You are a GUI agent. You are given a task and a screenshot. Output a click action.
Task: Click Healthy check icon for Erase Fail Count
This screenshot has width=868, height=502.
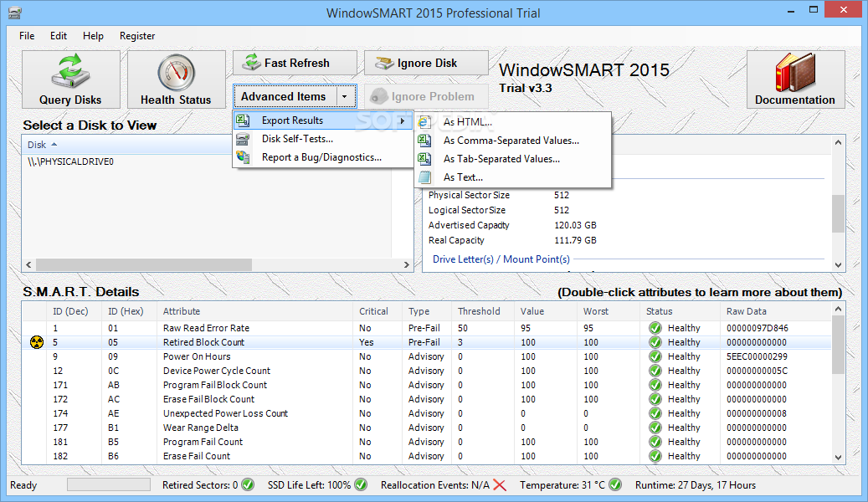(655, 456)
